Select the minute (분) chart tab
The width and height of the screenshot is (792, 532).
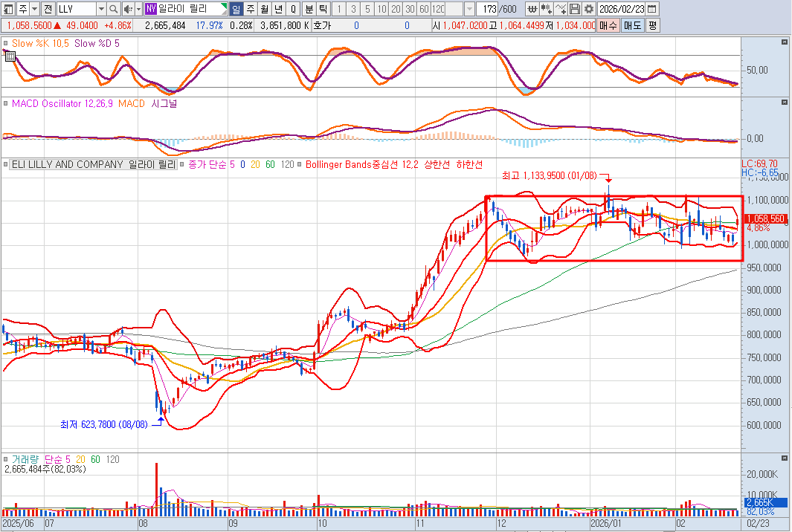coord(308,9)
